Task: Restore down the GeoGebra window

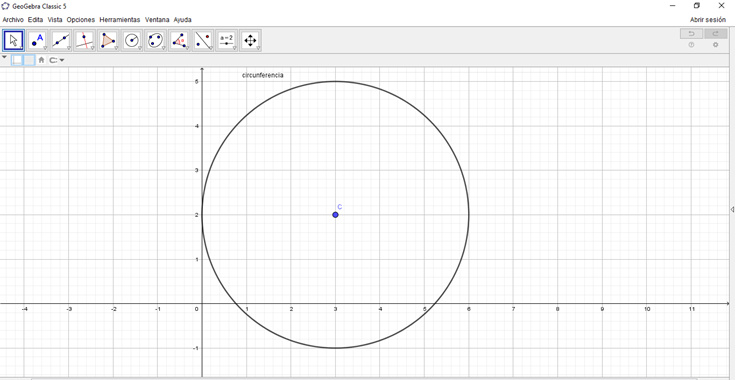Action: point(697,6)
